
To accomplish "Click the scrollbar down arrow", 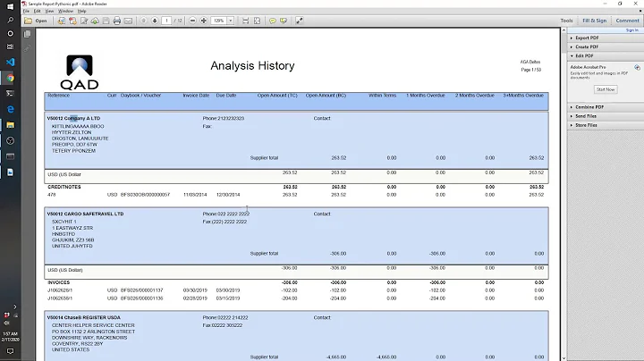I will tap(563, 358).
